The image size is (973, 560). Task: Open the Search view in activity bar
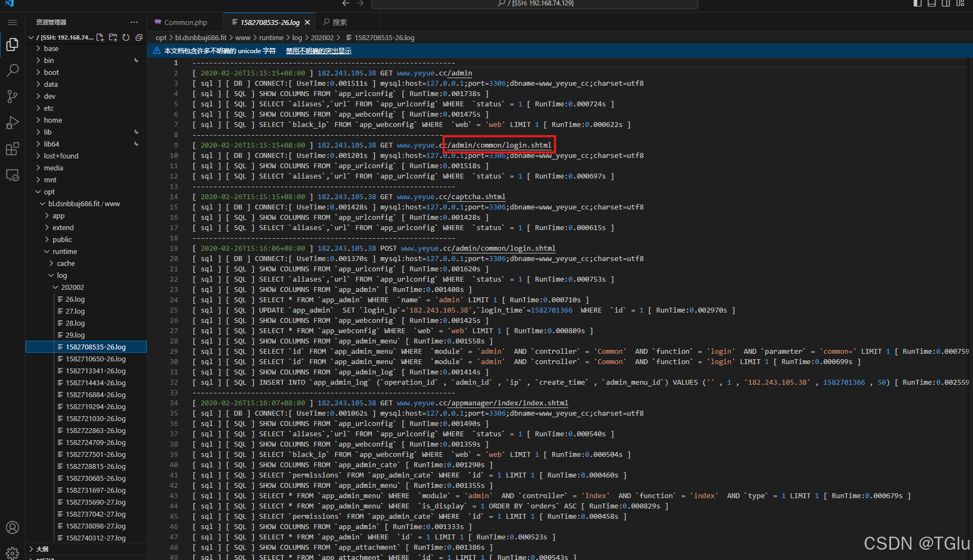pyautogui.click(x=12, y=71)
